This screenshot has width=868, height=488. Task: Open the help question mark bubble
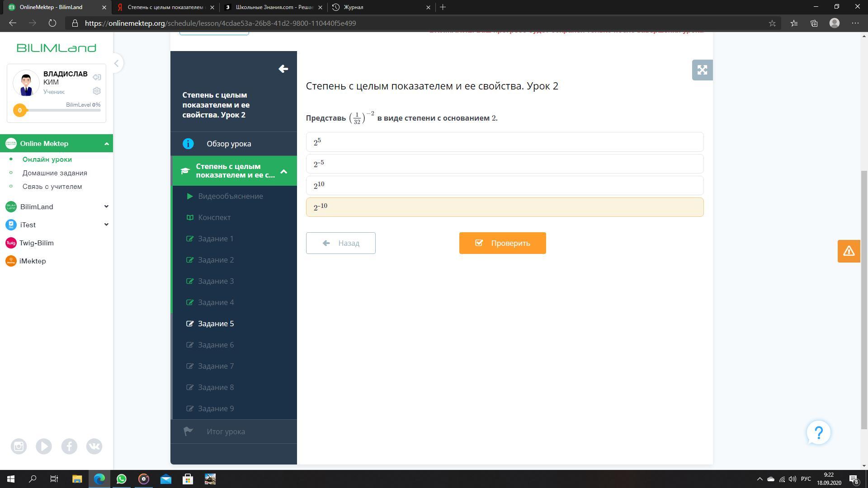point(818,432)
